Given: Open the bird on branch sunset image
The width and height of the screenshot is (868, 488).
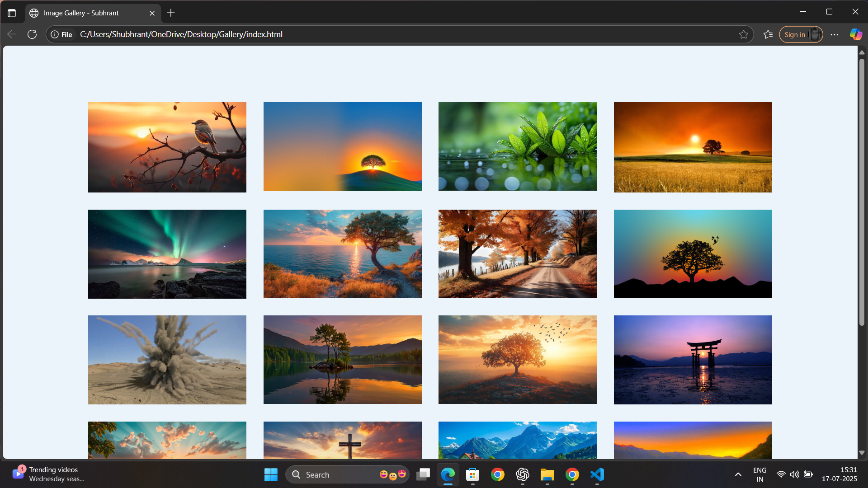Looking at the screenshot, I should [167, 147].
